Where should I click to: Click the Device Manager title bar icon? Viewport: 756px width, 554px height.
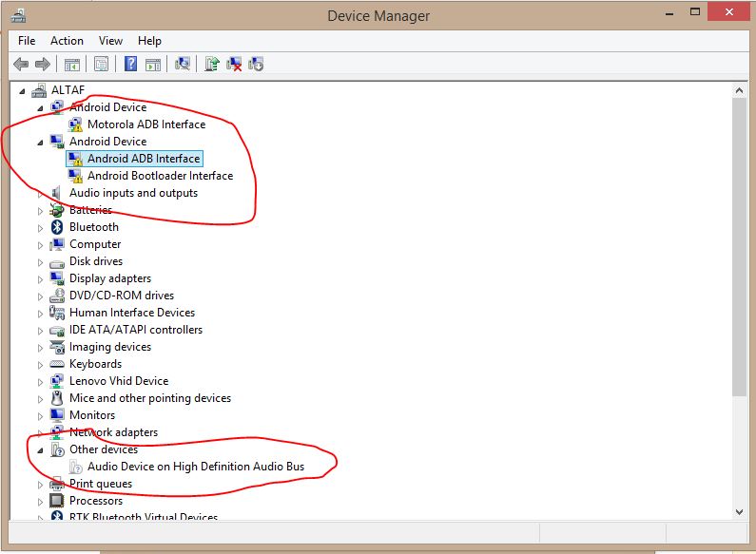click(19, 16)
